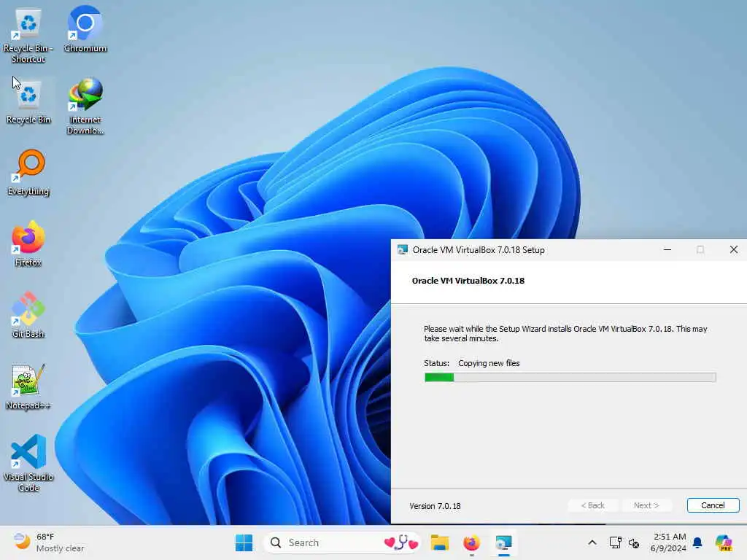Image resolution: width=747 pixels, height=560 pixels.
Task: Close the VirtualBox Setup window
Action: click(734, 249)
